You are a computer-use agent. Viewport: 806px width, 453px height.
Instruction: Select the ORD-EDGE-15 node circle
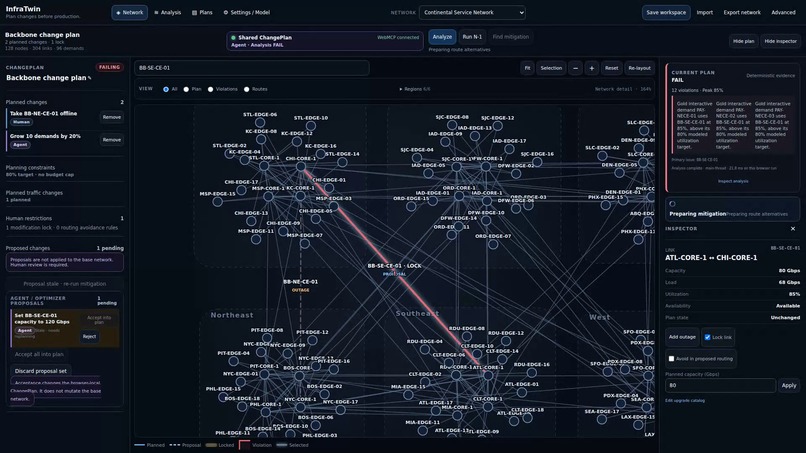411,206
